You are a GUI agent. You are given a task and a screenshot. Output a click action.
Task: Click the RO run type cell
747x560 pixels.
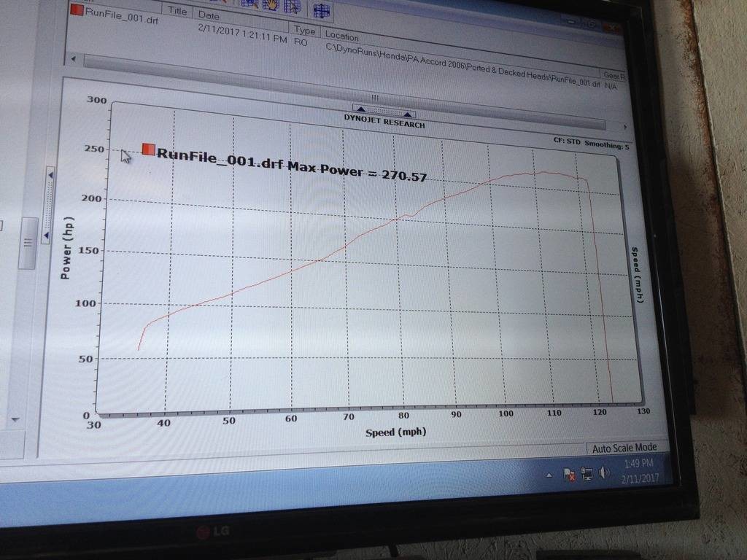(301, 42)
